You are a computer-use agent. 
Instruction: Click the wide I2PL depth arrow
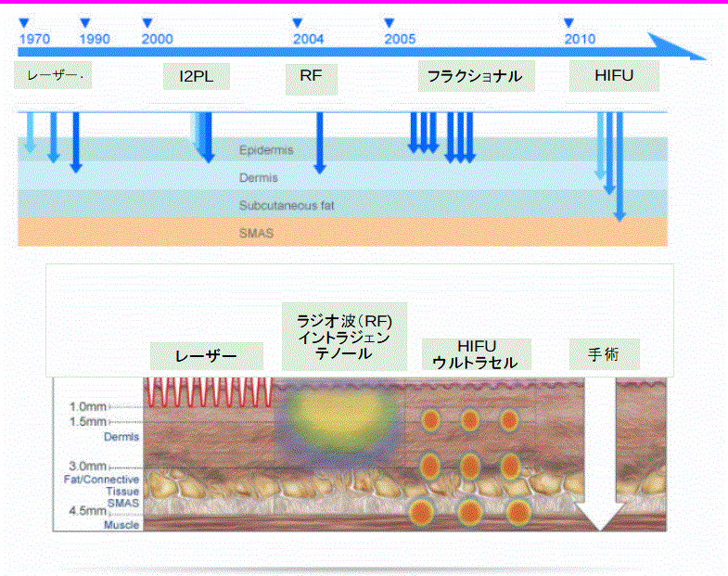[203, 137]
